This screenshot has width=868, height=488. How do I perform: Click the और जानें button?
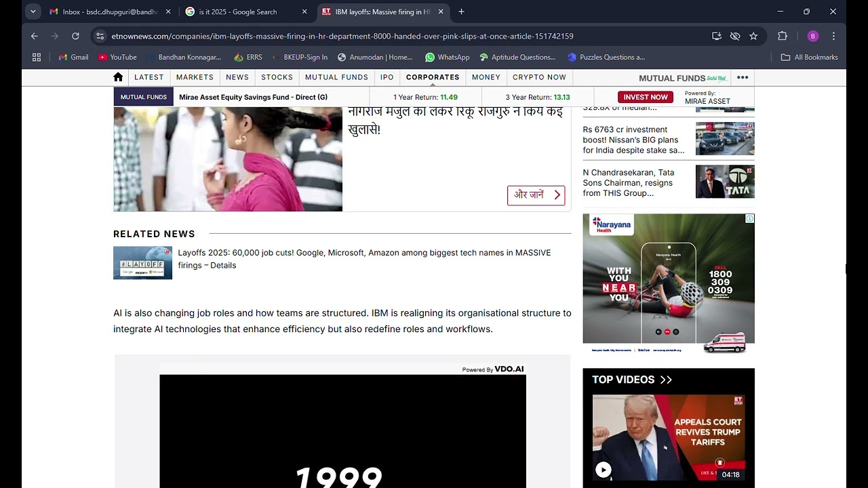(536, 195)
